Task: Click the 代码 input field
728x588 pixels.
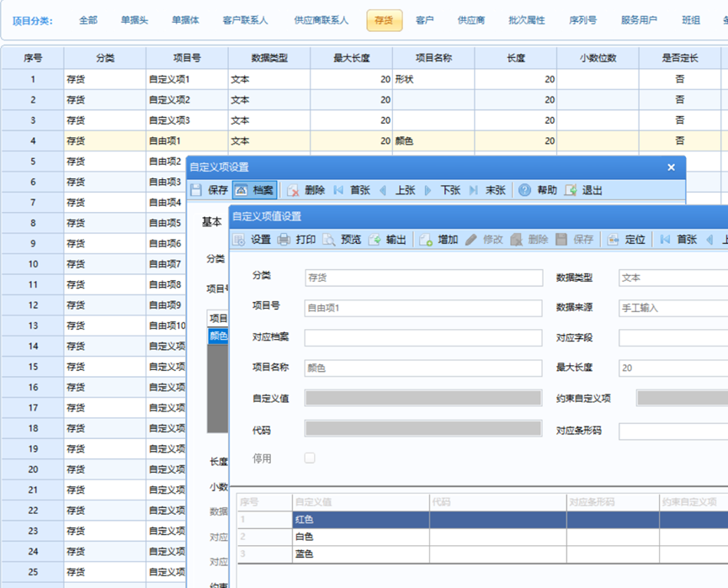Action: [x=423, y=428]
